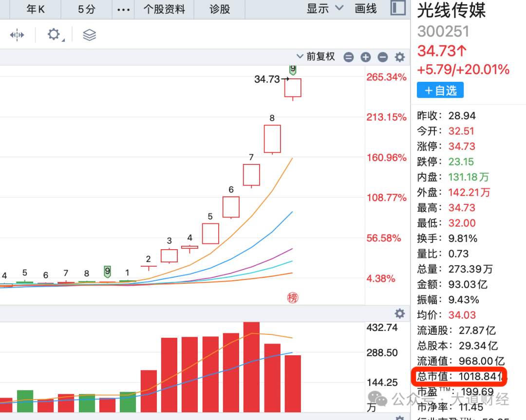Open the indicator layers panel icon
Viewport: 526px width, 420px height.
tap(89, 35)
